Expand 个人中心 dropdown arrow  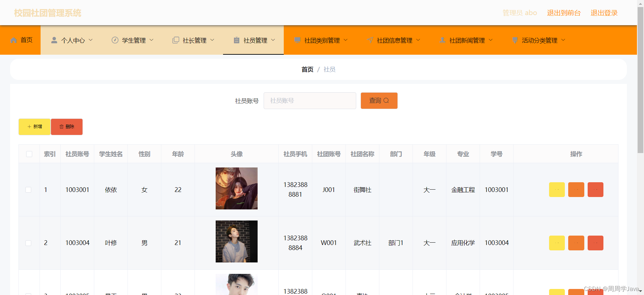(91, 40)
